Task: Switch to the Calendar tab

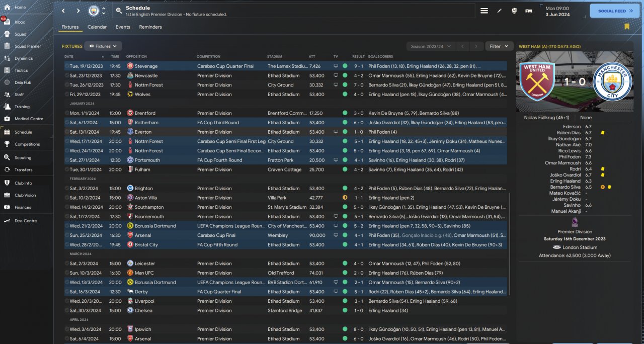Action: 97,27
